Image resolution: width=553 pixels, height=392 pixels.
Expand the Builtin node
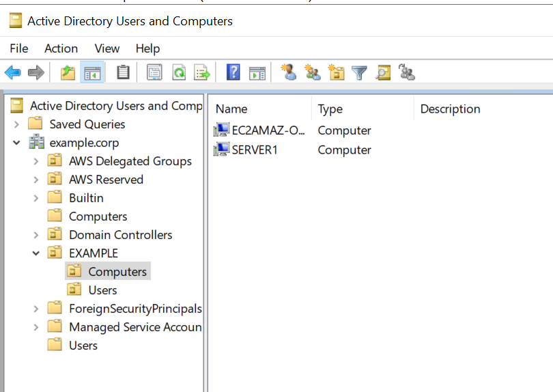(36, 198)
